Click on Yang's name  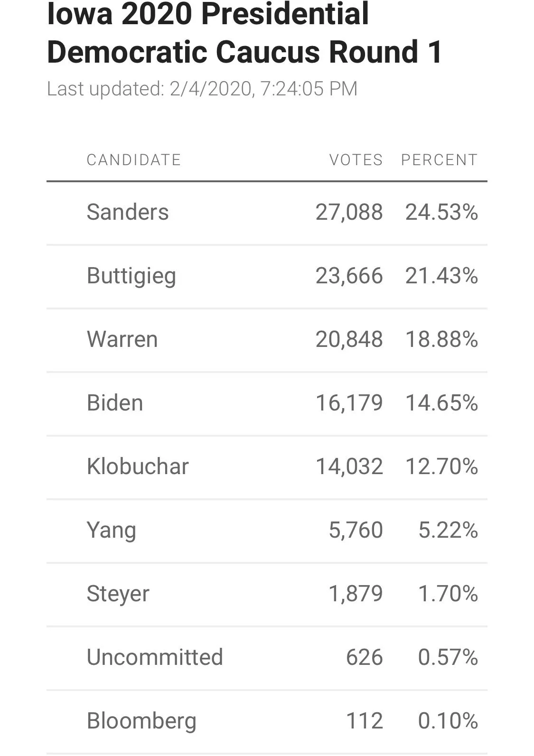[111, 530]
